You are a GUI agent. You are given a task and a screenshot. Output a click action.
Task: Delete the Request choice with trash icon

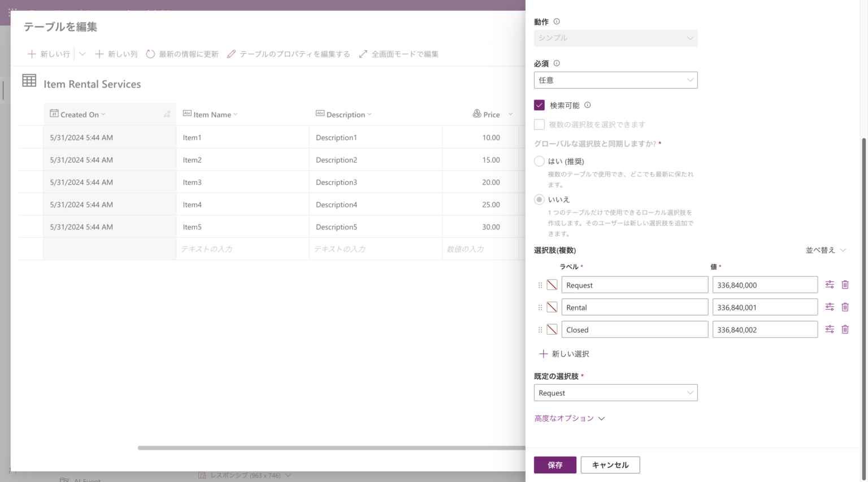pos(845,285)
